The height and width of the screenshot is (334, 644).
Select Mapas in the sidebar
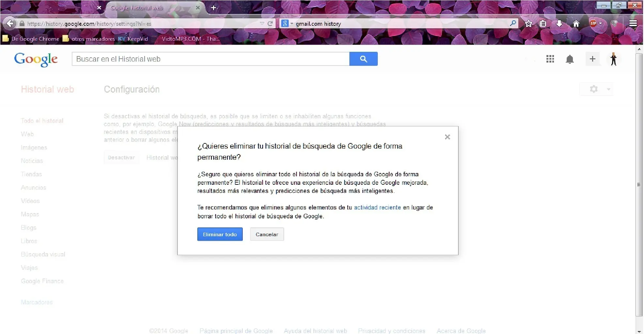pos(30,214)
